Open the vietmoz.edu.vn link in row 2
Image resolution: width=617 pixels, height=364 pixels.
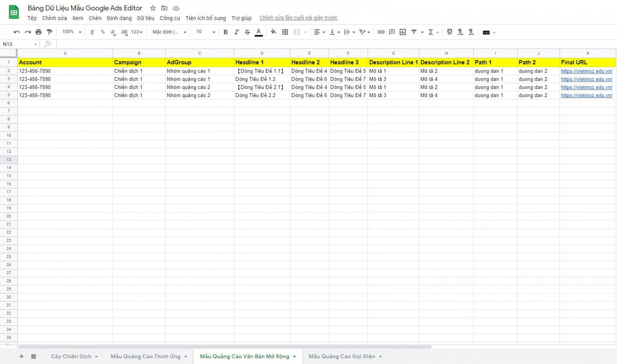[586, 71]
